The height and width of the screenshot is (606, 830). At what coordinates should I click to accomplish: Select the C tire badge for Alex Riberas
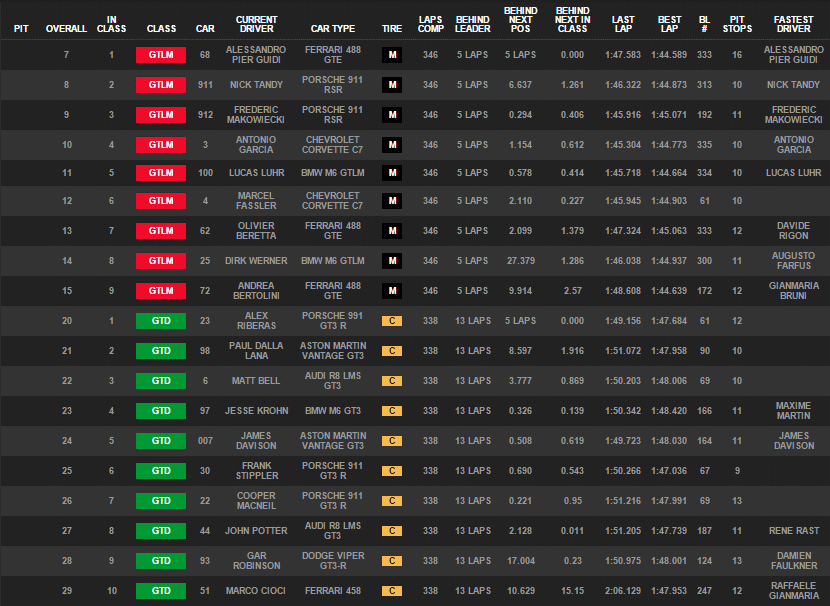[x=392, y=321]
